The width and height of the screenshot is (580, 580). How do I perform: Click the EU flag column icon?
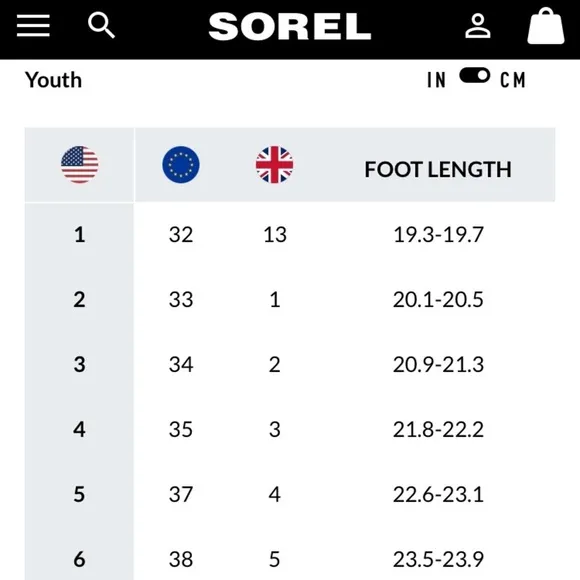point(181,164)
